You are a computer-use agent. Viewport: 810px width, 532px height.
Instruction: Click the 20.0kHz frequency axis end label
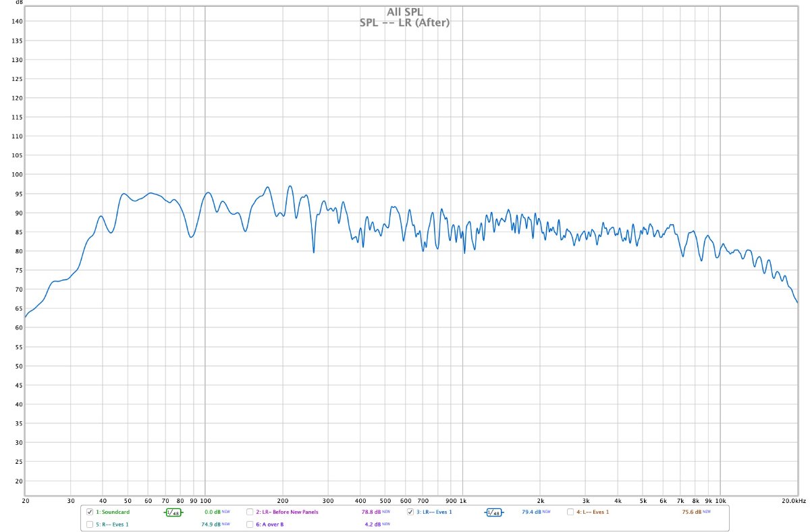tap(793, 501)
